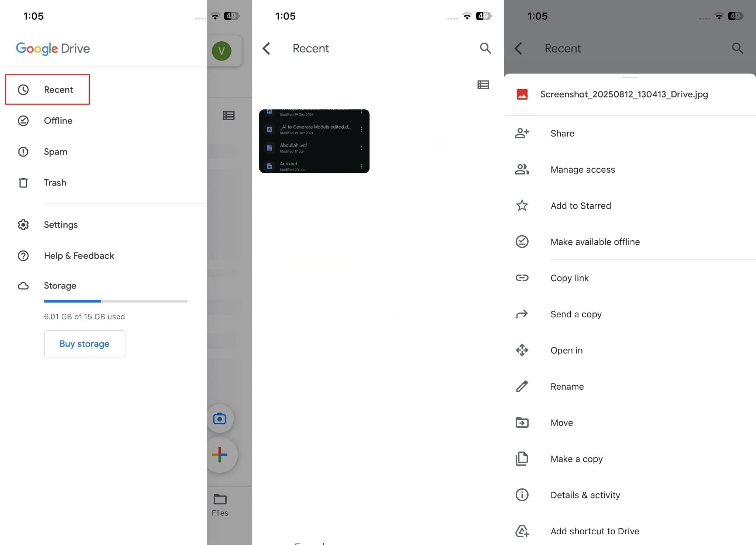Click the Trash bin icon
This screenshot has height=545, width=756.
click(23, 183)
